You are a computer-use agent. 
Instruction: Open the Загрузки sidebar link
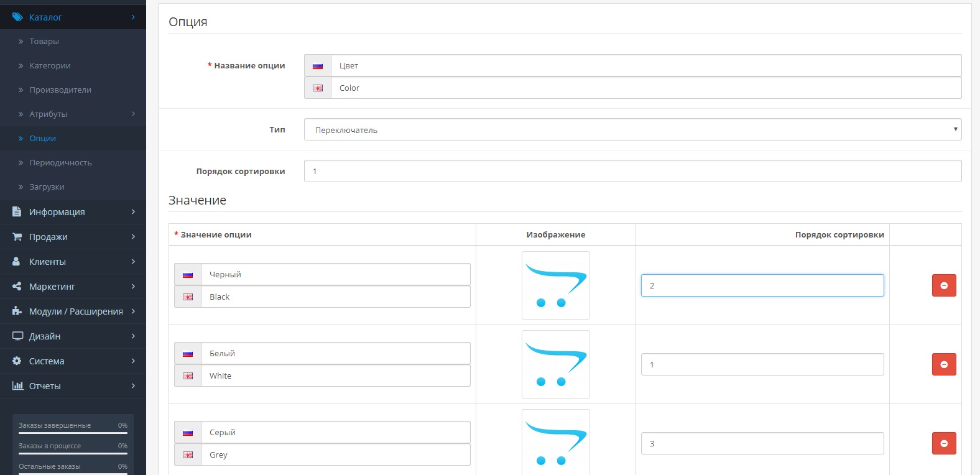47,187
